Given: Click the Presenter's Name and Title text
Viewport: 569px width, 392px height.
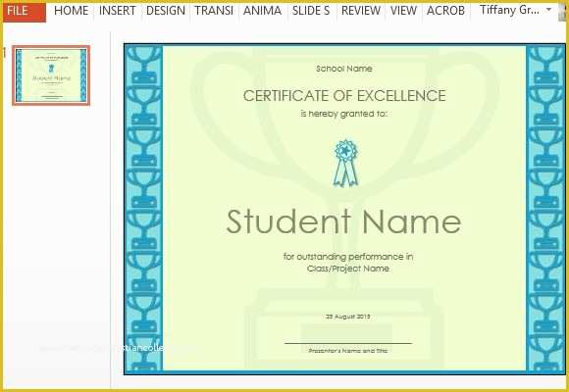Looking at the screenshot, I should click(x=348, y=351).
